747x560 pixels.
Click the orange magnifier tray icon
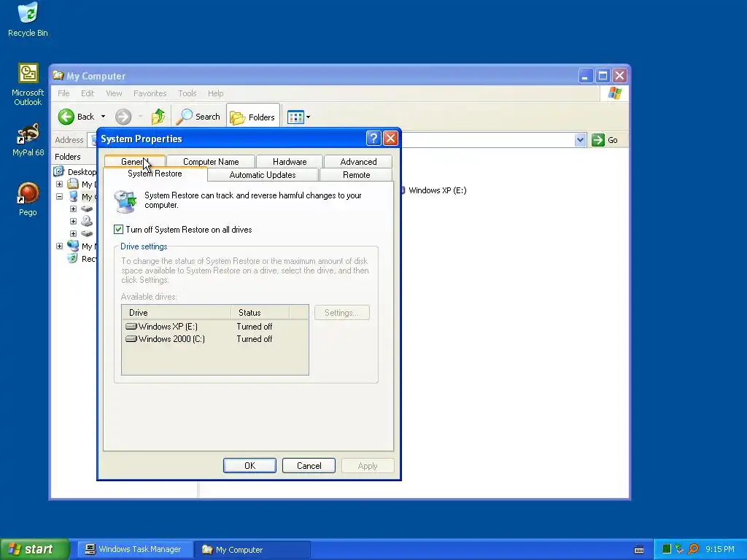pos(694,550)
